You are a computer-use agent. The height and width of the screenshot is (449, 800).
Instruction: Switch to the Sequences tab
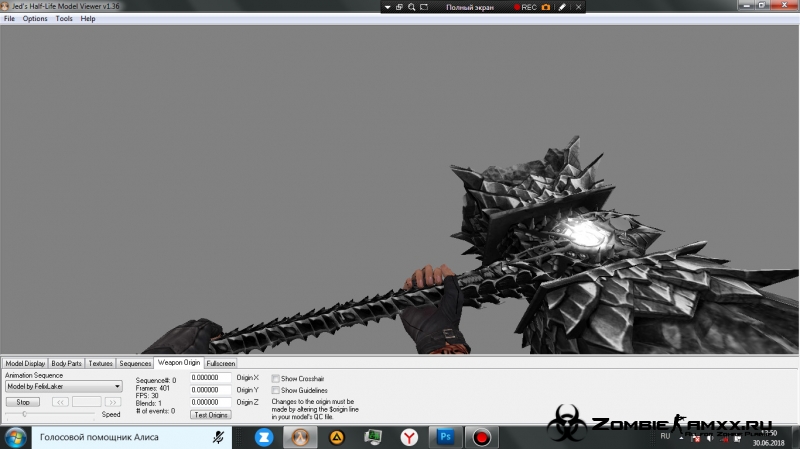[135, 363]
